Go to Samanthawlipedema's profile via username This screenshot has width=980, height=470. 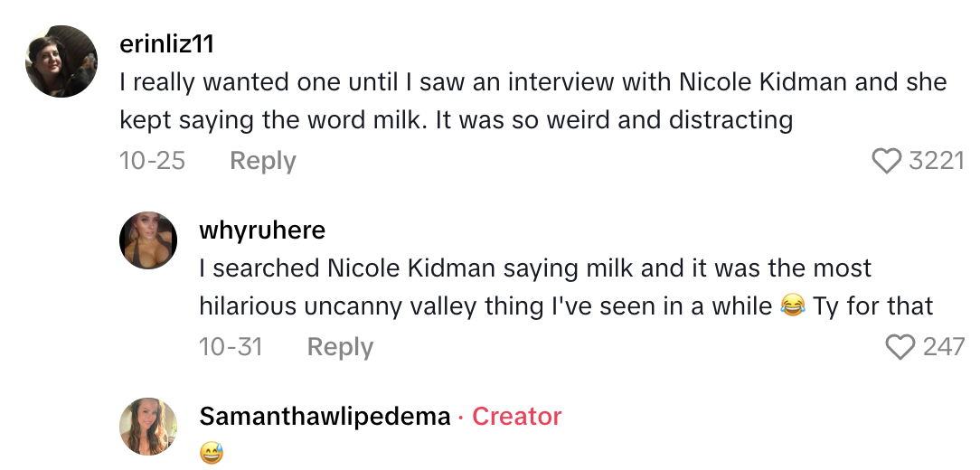coord(325,417)
